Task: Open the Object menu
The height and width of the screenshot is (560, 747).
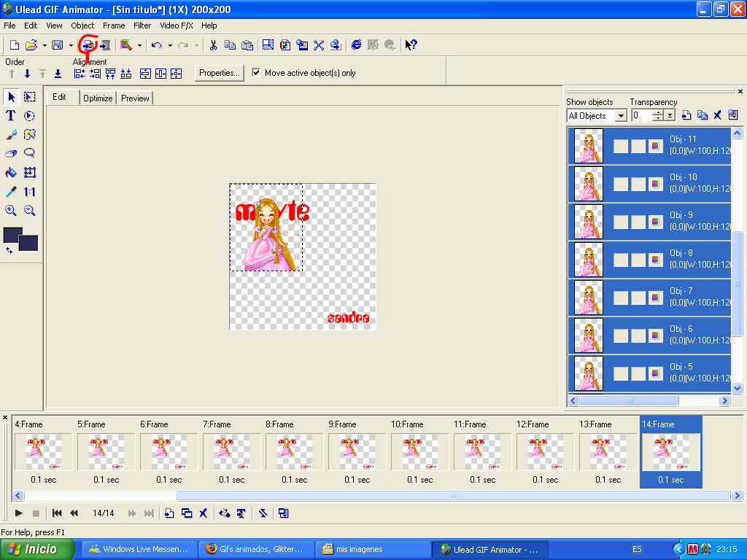Action: [82, 26]
